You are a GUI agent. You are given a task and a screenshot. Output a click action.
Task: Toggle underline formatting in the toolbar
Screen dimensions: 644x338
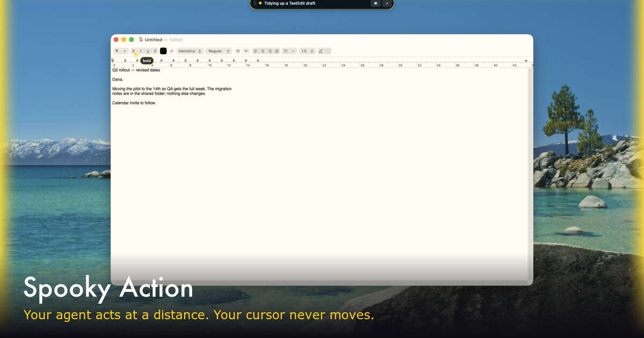coord(148,51)
